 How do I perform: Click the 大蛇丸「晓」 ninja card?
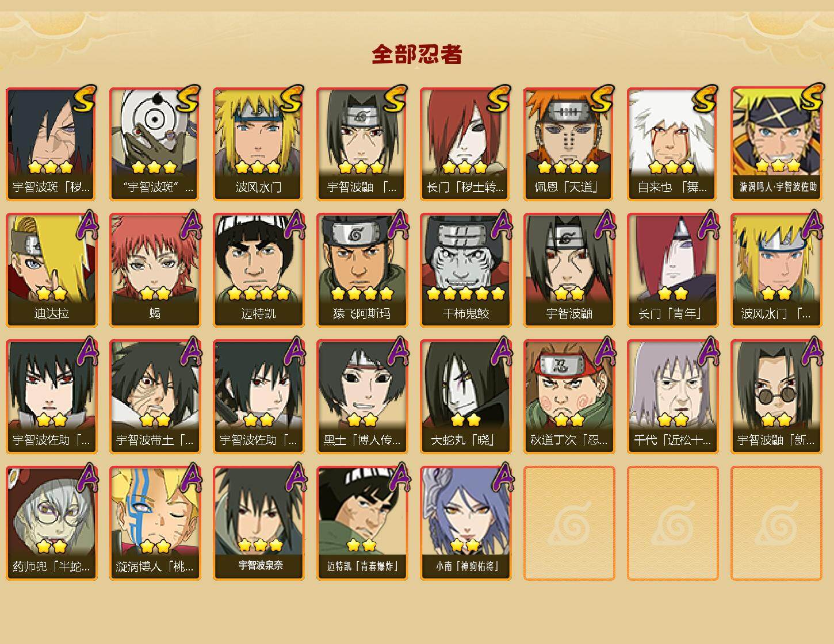465,397
